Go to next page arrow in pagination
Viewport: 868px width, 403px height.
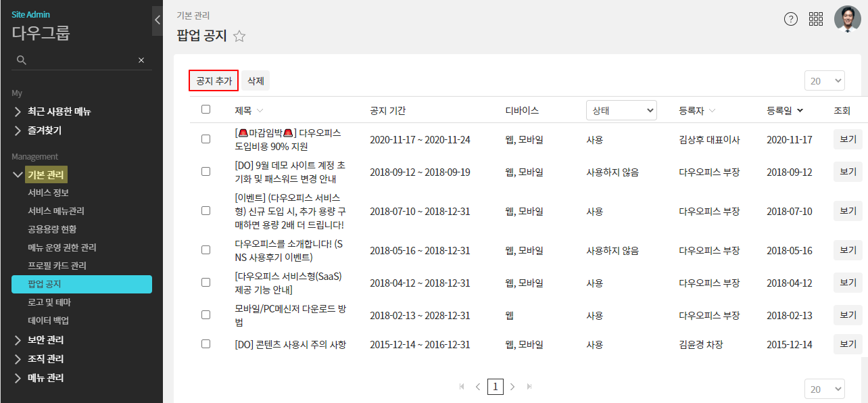(x=512, y=387)
